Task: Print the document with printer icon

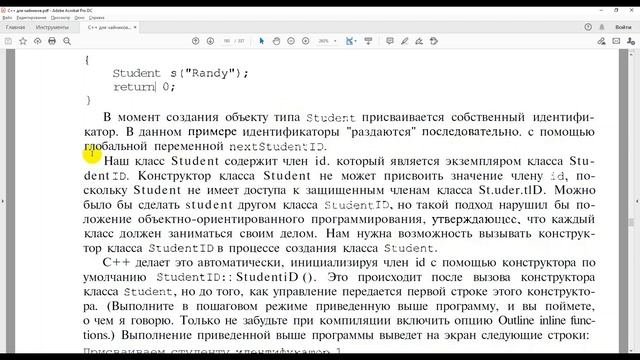Action: pyautogui.click(x=52, y=41)
